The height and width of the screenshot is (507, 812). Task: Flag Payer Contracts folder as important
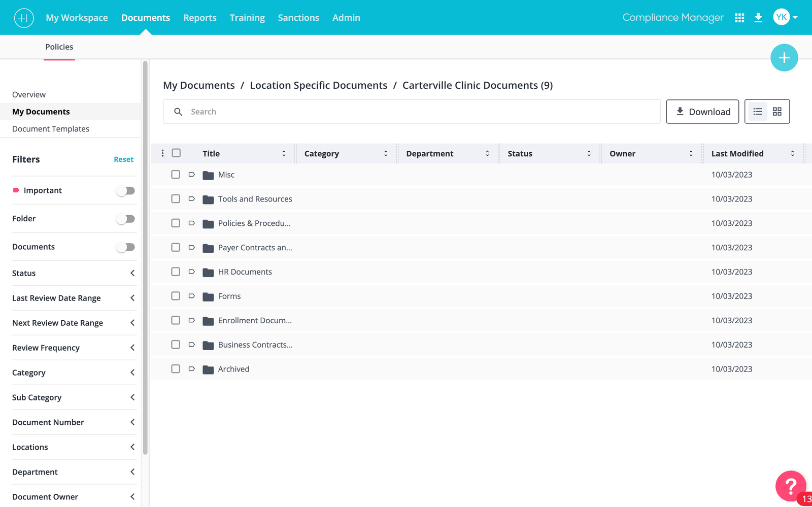coord(191,248)
